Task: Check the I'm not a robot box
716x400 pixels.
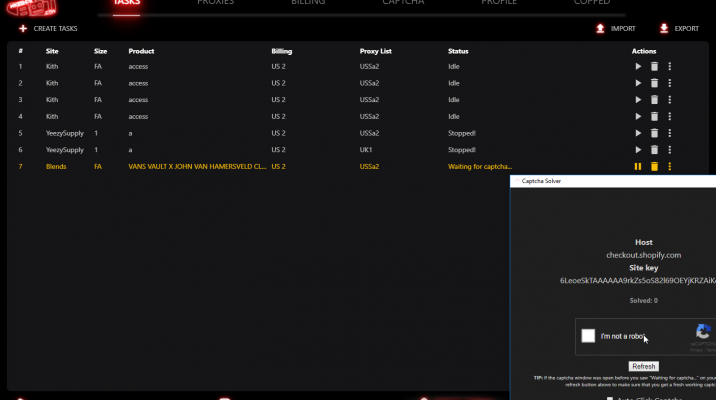Action: [x=589, y=337]
